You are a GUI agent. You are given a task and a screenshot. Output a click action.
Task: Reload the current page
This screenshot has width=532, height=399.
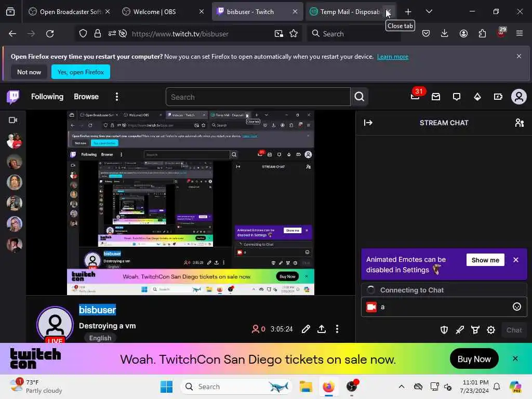point(50,34)
